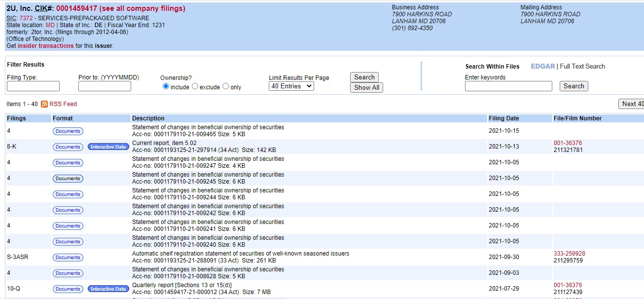Click the film number 211127439

[x=568, y=292]
